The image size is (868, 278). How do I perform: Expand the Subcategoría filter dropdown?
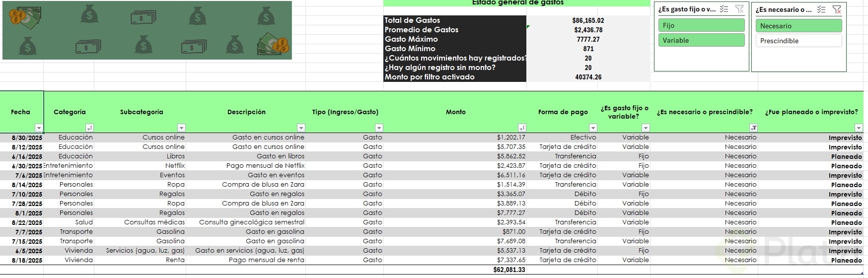pos(181,128)
